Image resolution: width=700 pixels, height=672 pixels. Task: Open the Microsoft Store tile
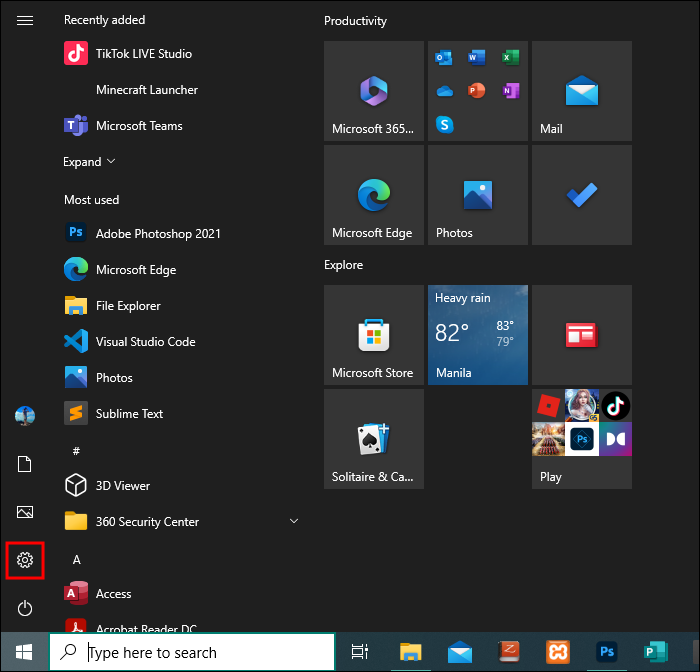[x=373, y=335]
